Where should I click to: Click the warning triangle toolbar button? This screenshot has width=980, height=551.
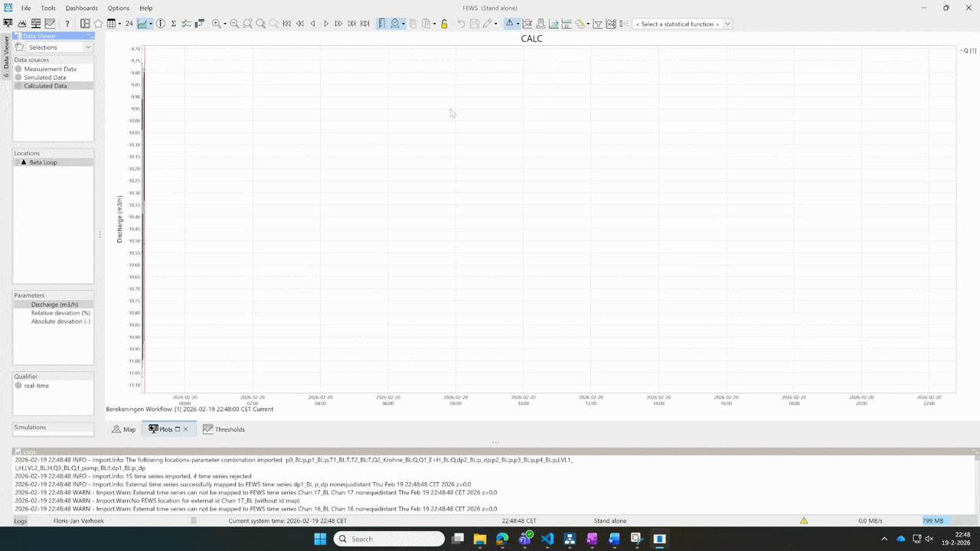(x=509, y=24)
